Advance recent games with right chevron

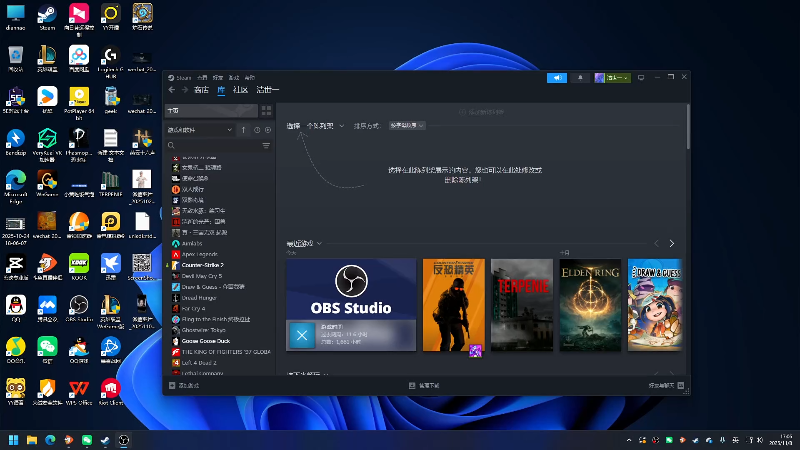click(x=671, y=244)
